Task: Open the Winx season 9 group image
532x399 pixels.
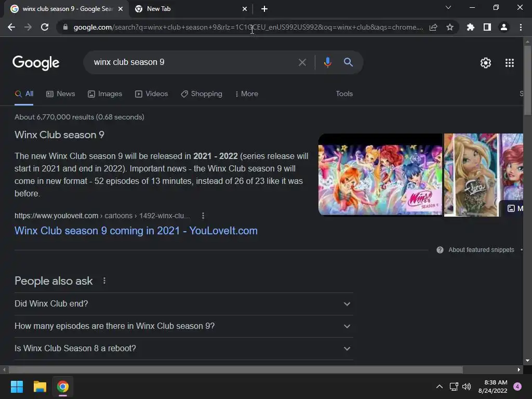Action: point(380,175)
